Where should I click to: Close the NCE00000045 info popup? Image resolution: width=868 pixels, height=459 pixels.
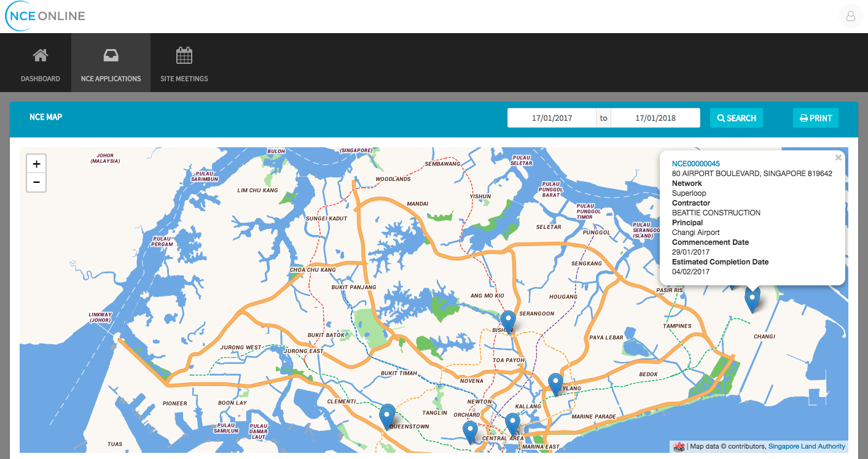[838, 158]
